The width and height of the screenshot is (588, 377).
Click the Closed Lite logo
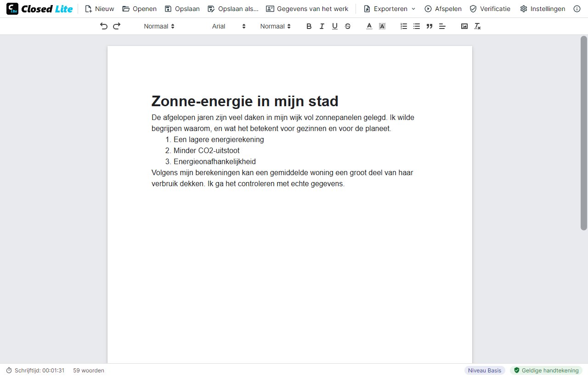[x=40, y=9]
